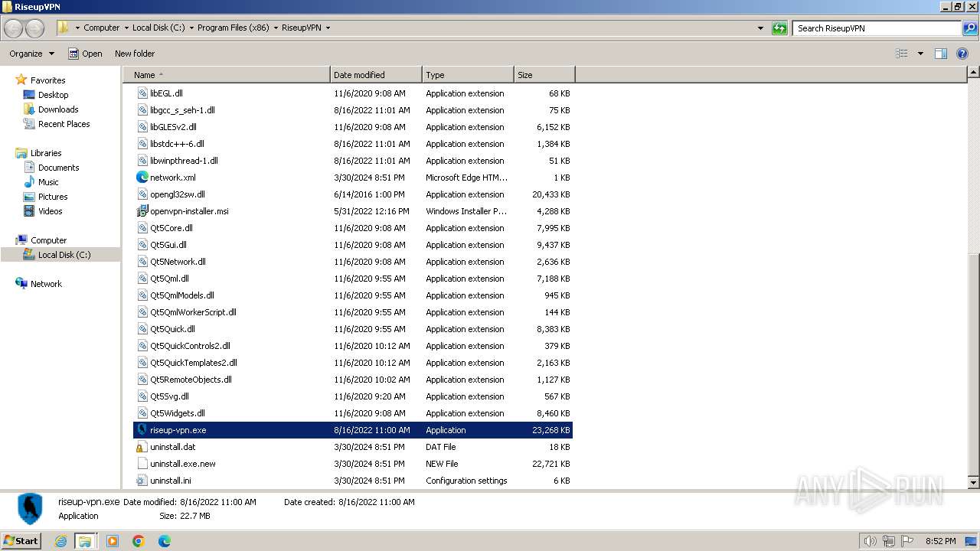Select the riseup-vpn.exe application icon
This screenshot has width=980, height=551.
142,430
